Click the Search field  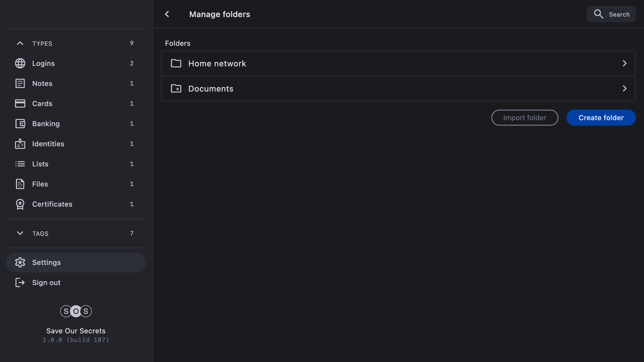(611, 14)
